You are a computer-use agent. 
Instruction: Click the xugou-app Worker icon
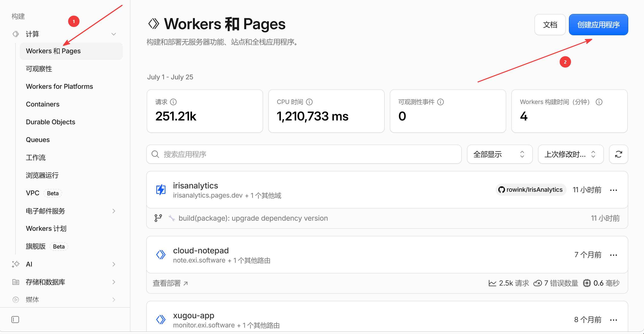(161, 320)
